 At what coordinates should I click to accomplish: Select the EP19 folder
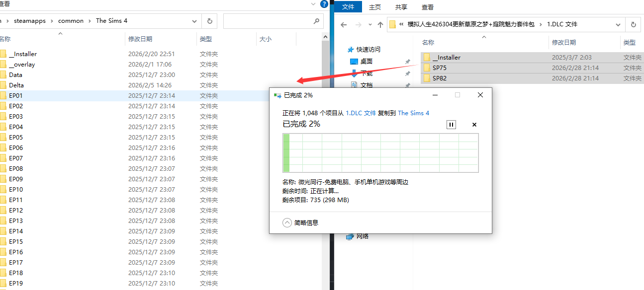point(16,283)
